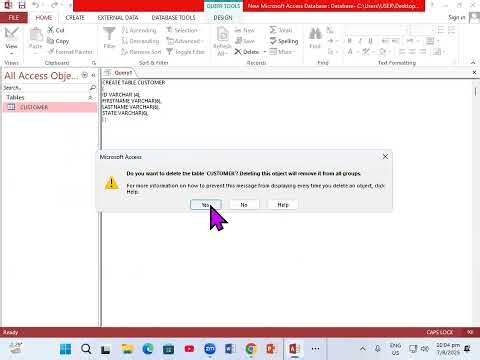The height and width of the screenshot is (360, 480).
Task: Click the Copy command
Action: click(58, 41)
